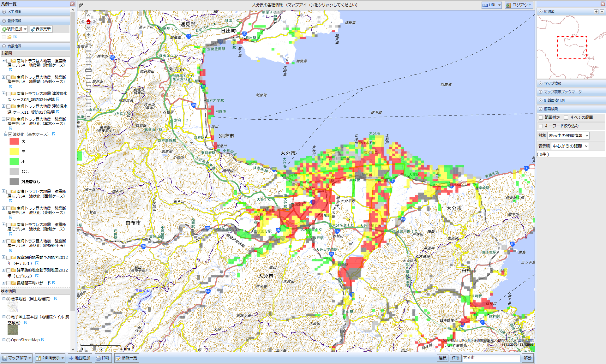Select the OpenStreetMap base map radio button
This screenshot has height=364, width=606.
(x=8, y=340)
